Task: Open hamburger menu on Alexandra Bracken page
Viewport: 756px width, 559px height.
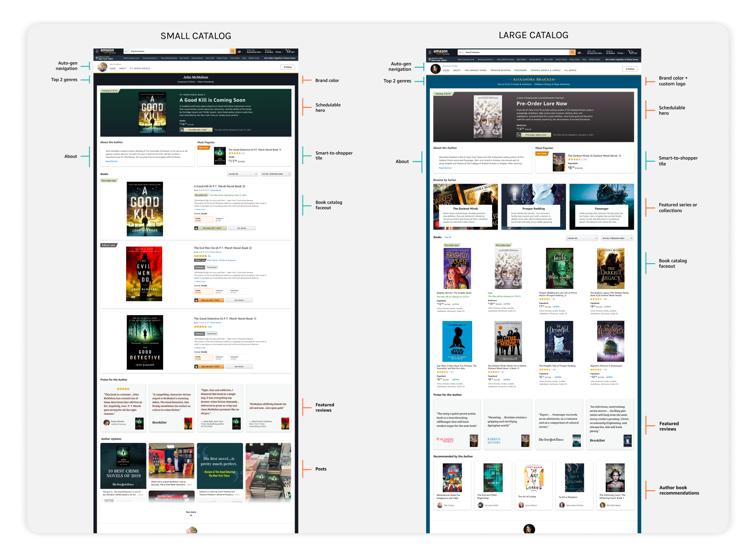Action: (430, 52)
